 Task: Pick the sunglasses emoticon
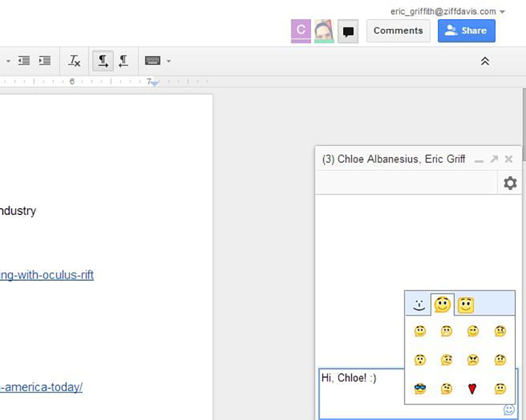point(420,389)
